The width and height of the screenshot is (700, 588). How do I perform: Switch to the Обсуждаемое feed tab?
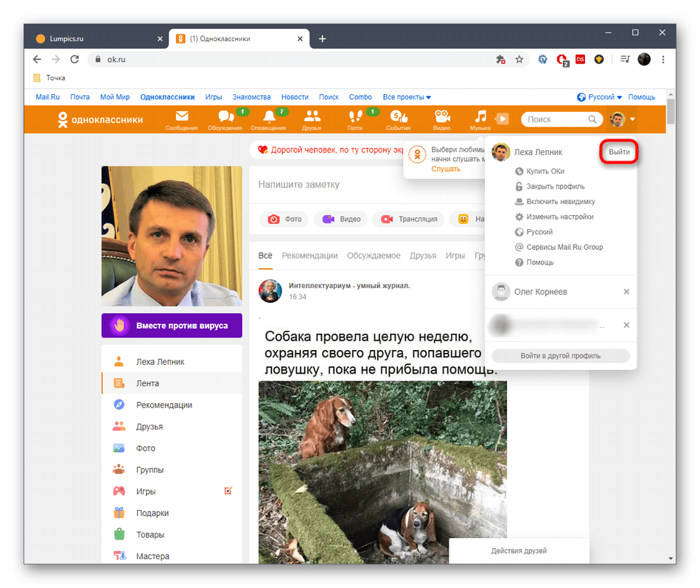coord(374,255)
